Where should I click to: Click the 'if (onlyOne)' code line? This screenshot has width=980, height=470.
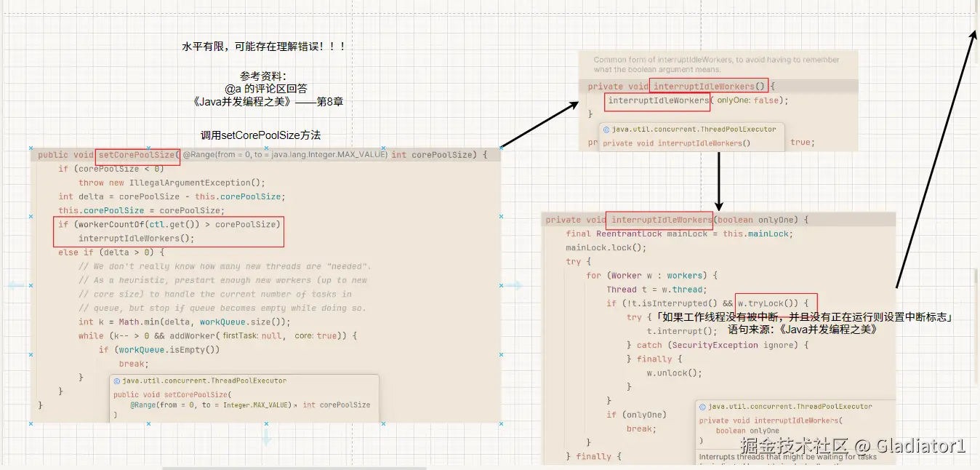636,415
